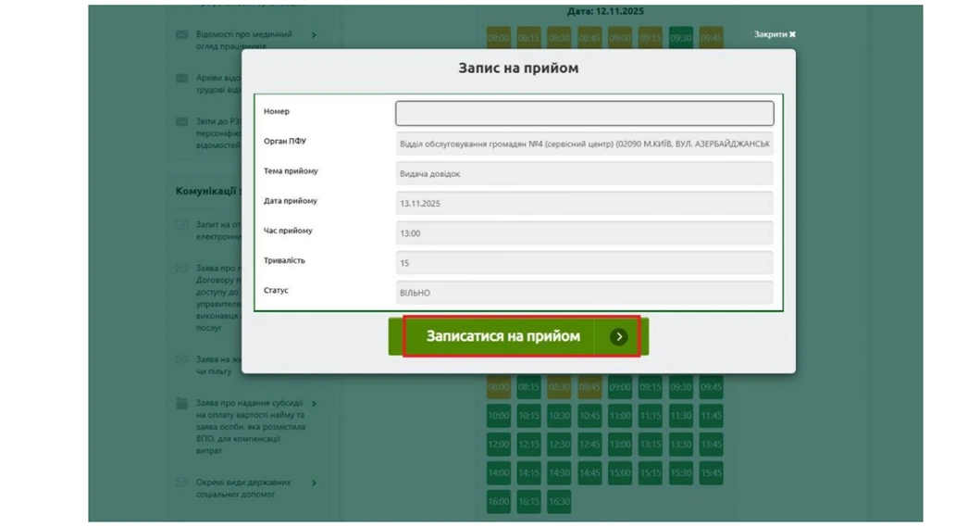Choose the 15:45 time slot
Image resolution: width=980 pixels, height=527 pixels.
[x=711, y=473]
